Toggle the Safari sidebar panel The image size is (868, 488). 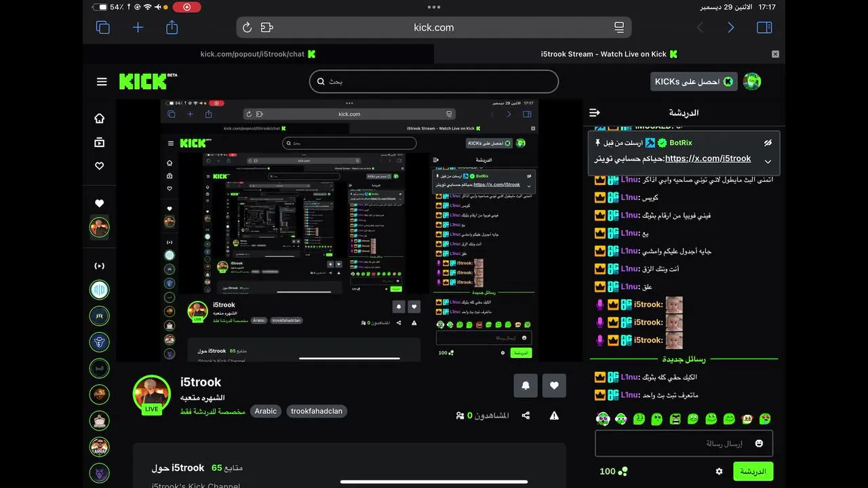pyautogui.click(x=764, y=27)
